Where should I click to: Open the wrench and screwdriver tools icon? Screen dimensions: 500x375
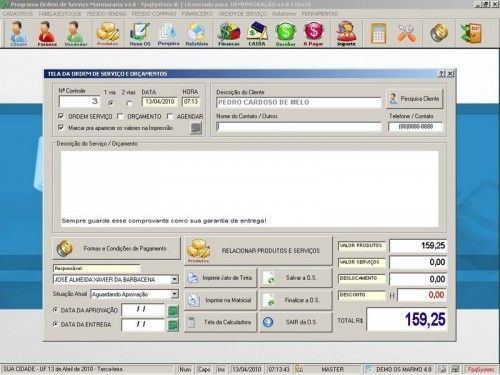[x=406, y=33]
